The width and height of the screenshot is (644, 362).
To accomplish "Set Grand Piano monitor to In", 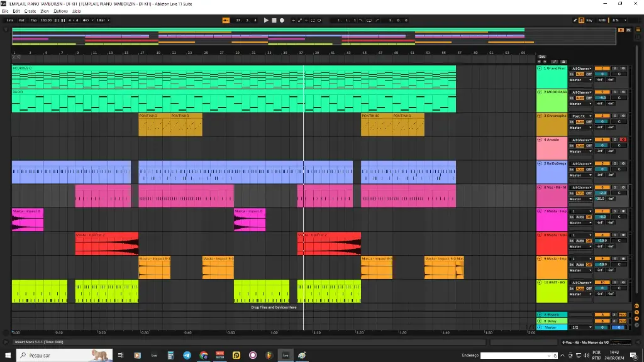I will [572, 74].
